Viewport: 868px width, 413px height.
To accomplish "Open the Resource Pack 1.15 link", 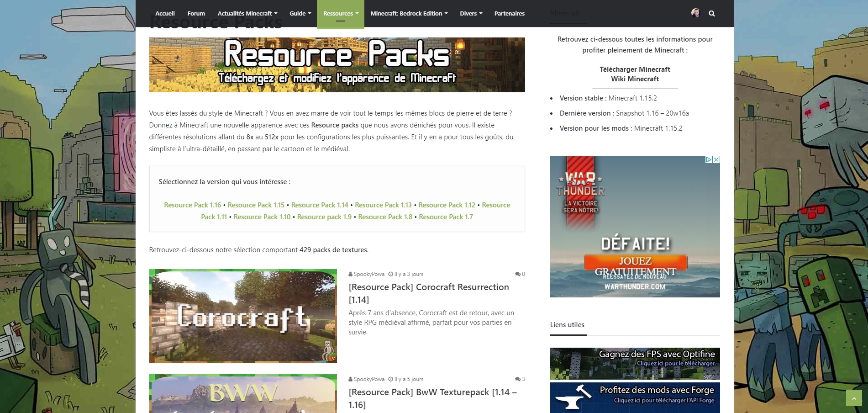I will pyautogui.click(x=256, y=205).
